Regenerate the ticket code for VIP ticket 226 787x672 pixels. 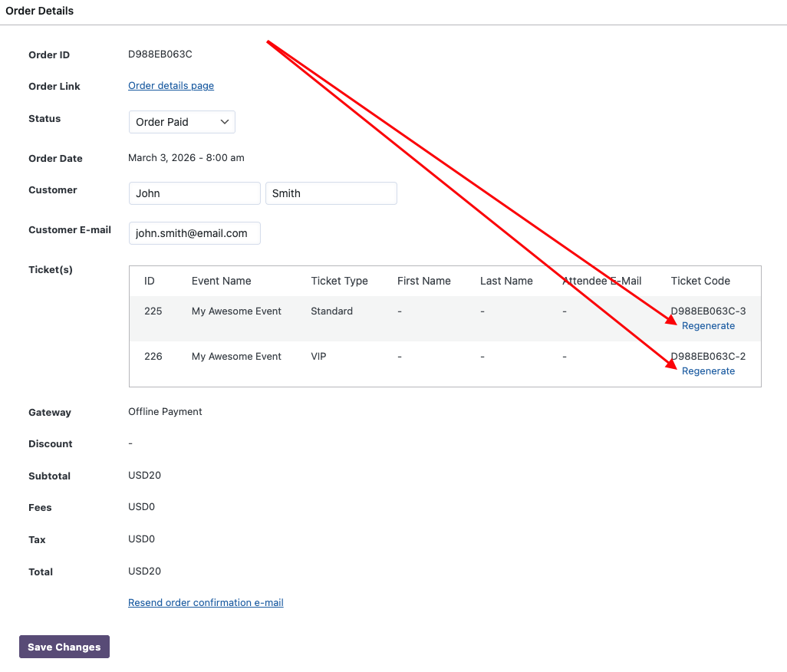(708, 371)
